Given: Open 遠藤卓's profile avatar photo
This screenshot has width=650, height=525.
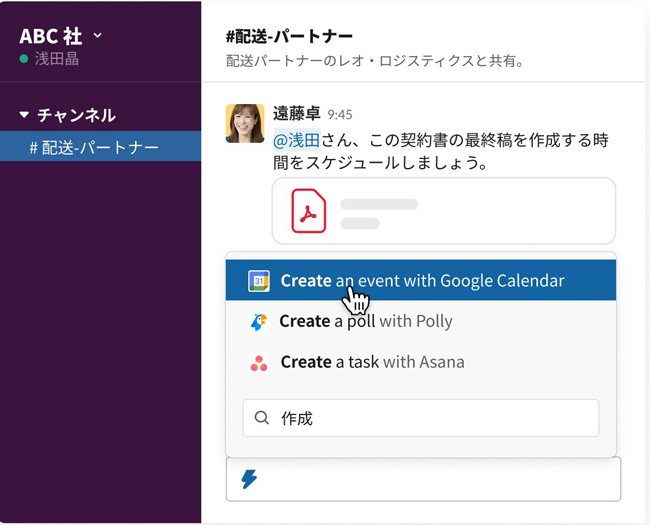Looking at the screenshot, I should coord(245,123).
